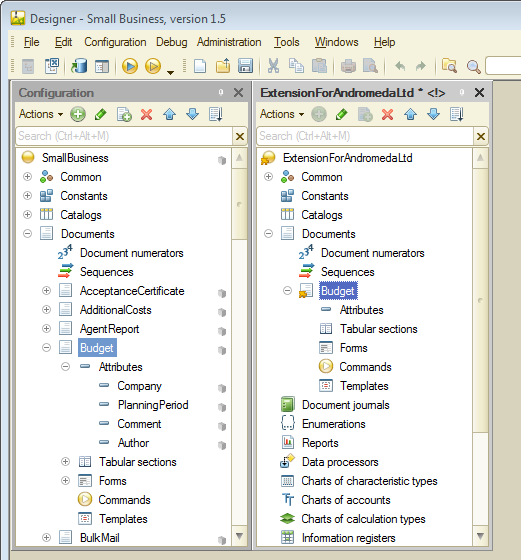Open the Debug menu
Screen dimensions: 521x560
pos(171,42)
